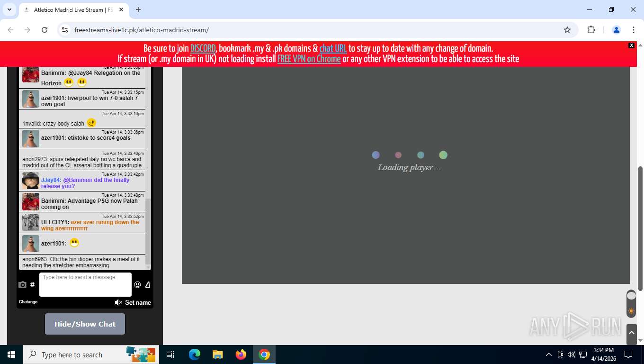Image resolution: width=644 pixels, height=364 pixels.
Task: Close the Atletico Madrid Live Stream tab
Action: click(121, 9)
